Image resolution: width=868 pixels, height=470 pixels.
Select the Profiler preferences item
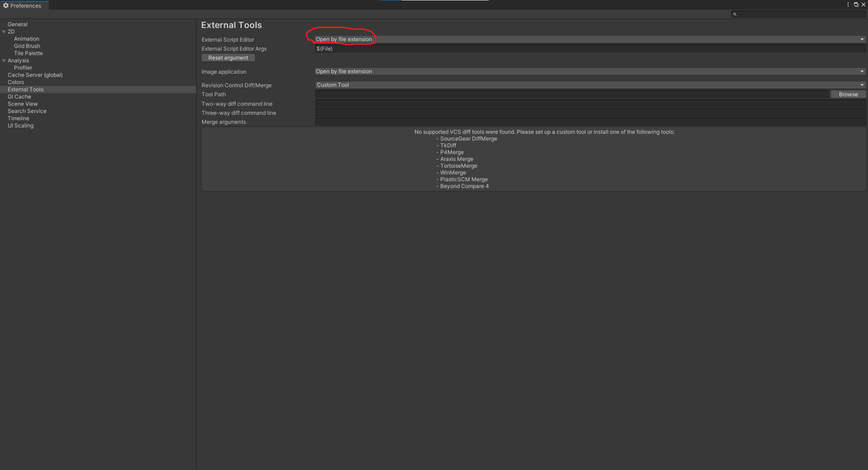(x=23, y=68)
